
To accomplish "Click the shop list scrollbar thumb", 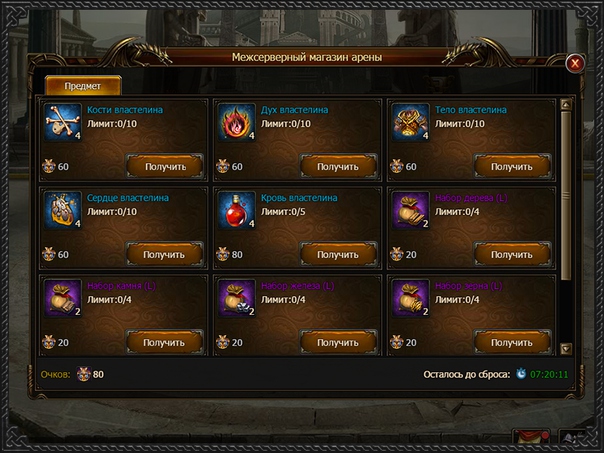I will point(566,195).
